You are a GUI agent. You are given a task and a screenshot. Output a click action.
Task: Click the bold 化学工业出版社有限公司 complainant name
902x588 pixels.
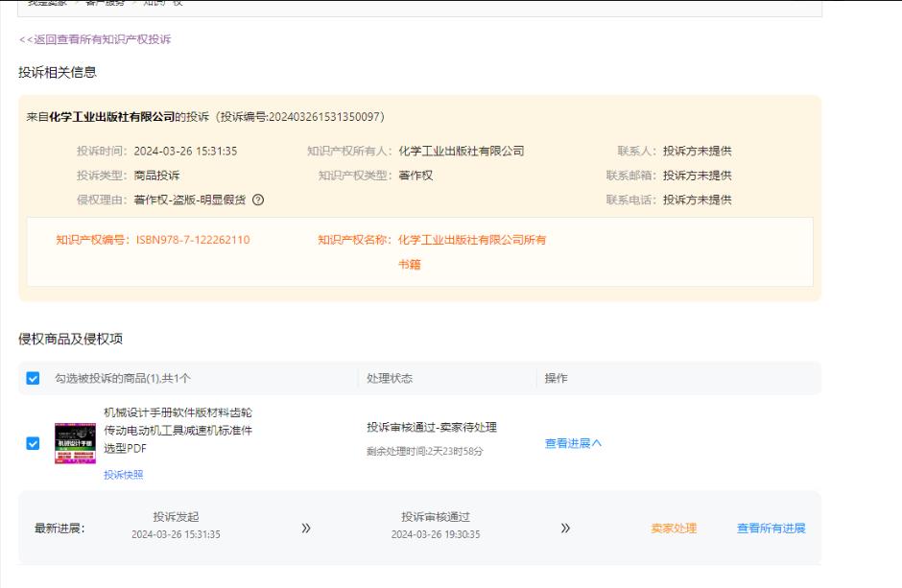pyautogui.click(x=112, y=117)
